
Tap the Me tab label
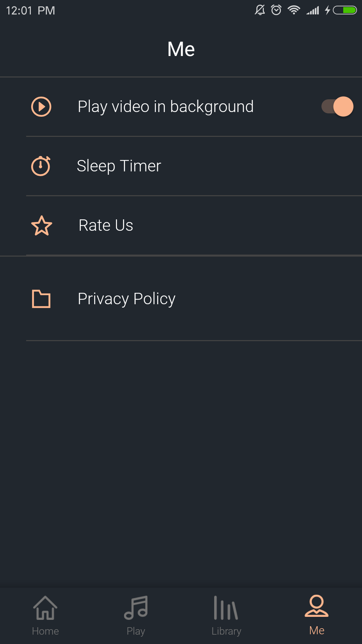click(316, 631)
